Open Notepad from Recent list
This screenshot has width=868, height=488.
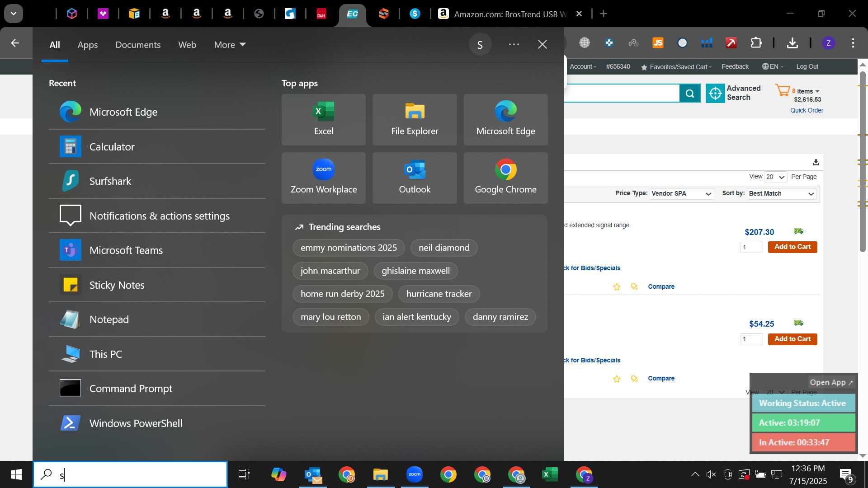pyautogui.click(x=157, y=319)
